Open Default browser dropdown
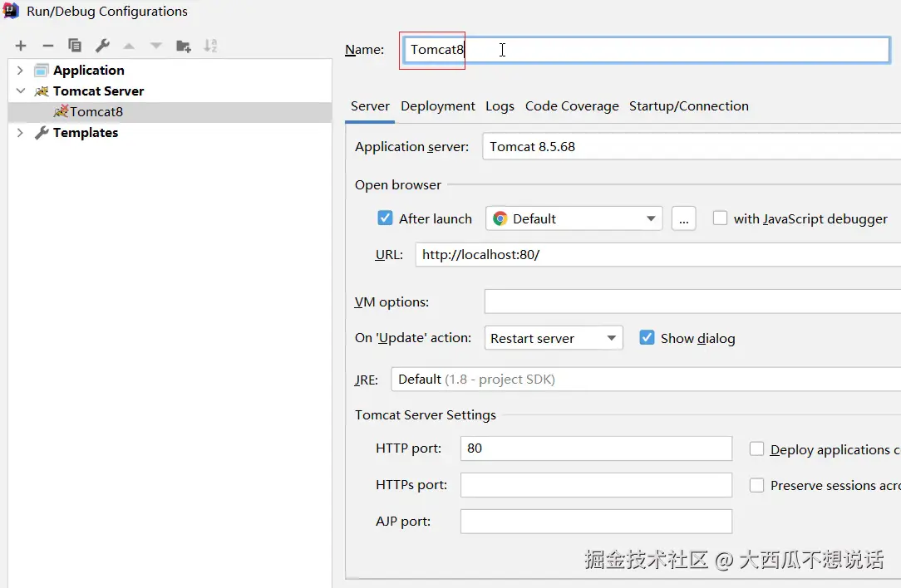 pos(574,218)
